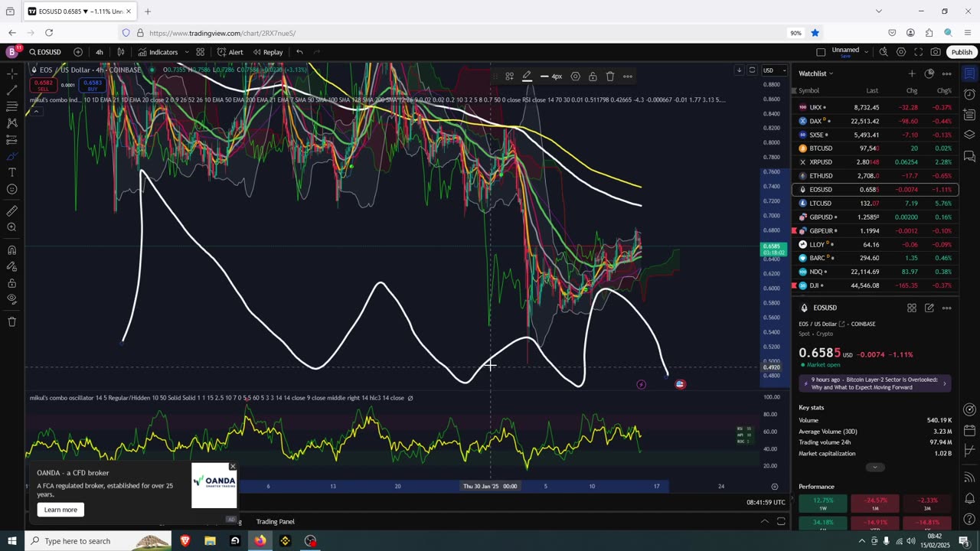Open the chart patterns tool group
980x551 pixels.
pyautogui.click(x=11, y=123)
